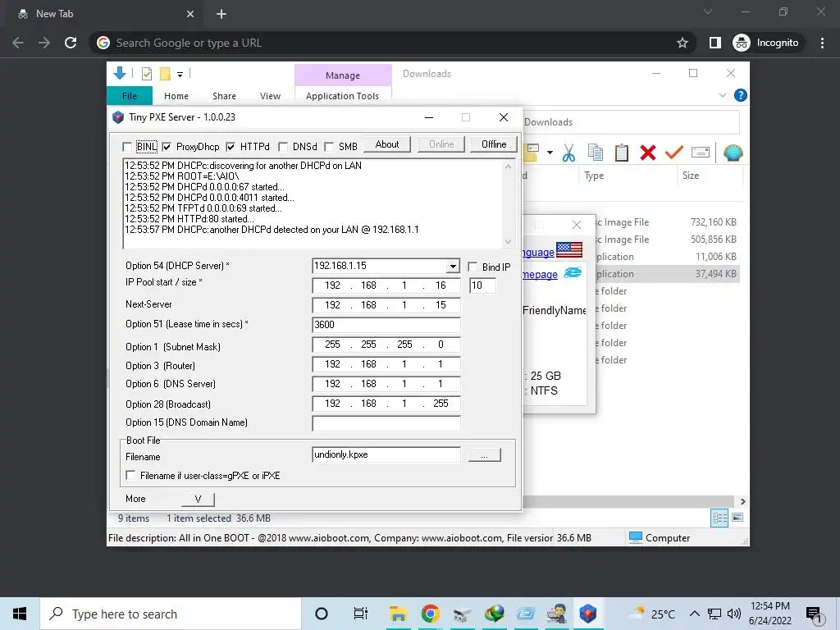Switch Explorer to details view icon
Image resolution: width=840 pixels, height=630 pixels.
pos(719,518)
